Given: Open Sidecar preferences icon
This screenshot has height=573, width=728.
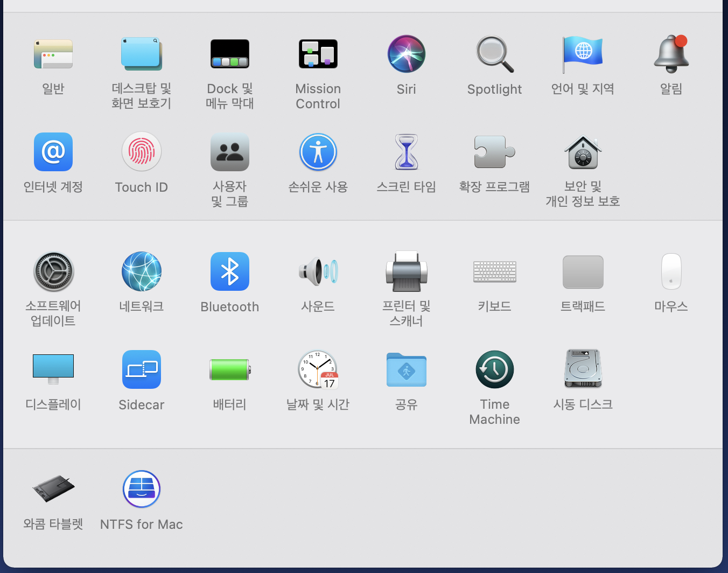Looking at the screenshot, I should 142,369.
